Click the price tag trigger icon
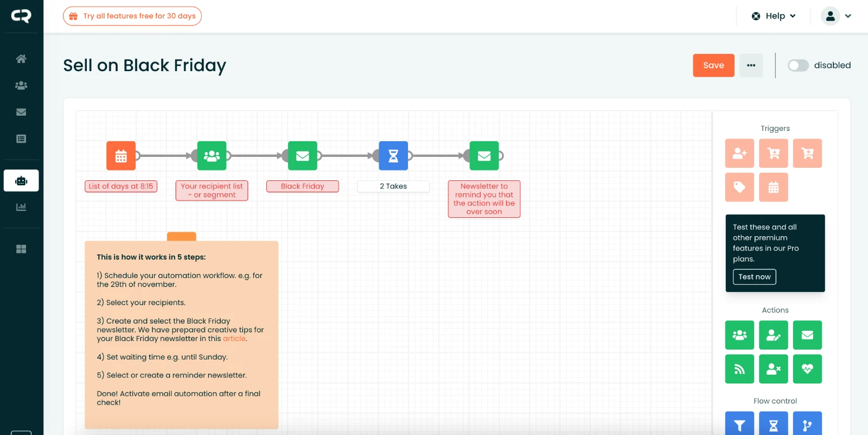 [x=739, y=187]
